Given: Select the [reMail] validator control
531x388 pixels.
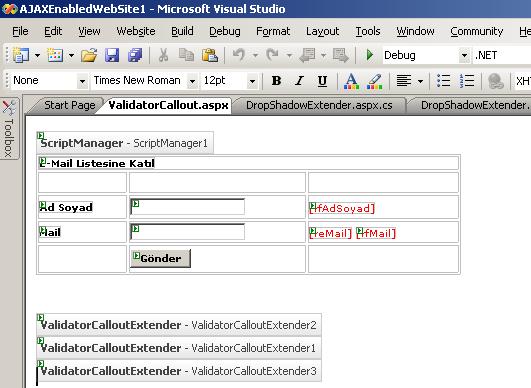Looking at the screenshot, I should (331, 233).
